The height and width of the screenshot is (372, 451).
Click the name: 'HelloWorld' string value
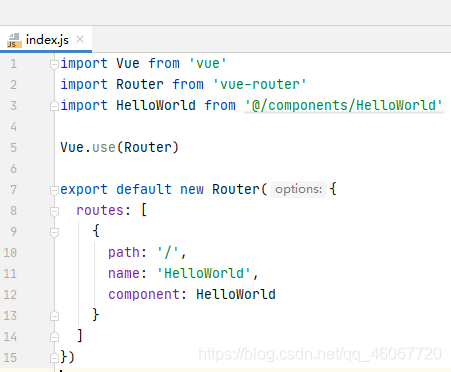[204, 274]
